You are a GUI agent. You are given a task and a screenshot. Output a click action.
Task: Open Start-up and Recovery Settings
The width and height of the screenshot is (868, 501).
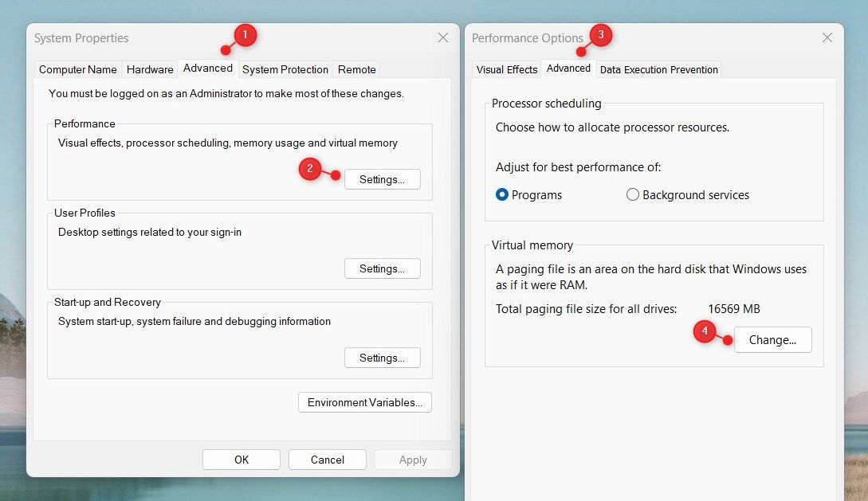(x=382, y=358)
